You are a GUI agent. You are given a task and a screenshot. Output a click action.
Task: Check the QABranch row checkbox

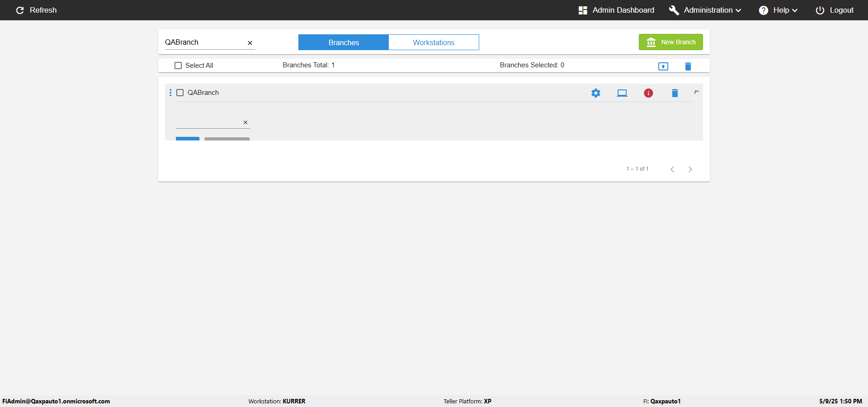[x=180, y=93]
